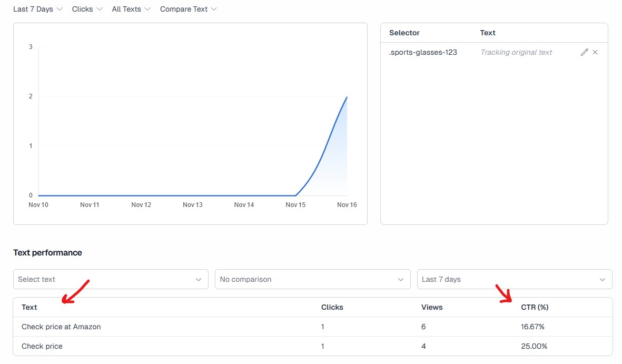The height and width of the screenshot is (364, 622).
Task: Expand the Compare Text dropdown
Action: tap(188, 9)
